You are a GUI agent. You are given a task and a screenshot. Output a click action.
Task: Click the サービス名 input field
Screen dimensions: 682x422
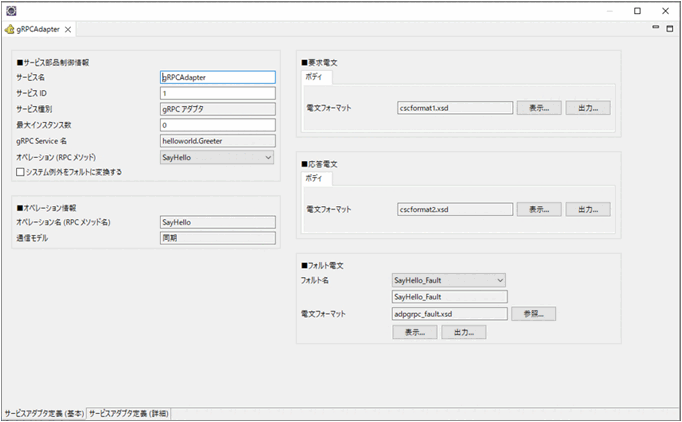(217, 76)
